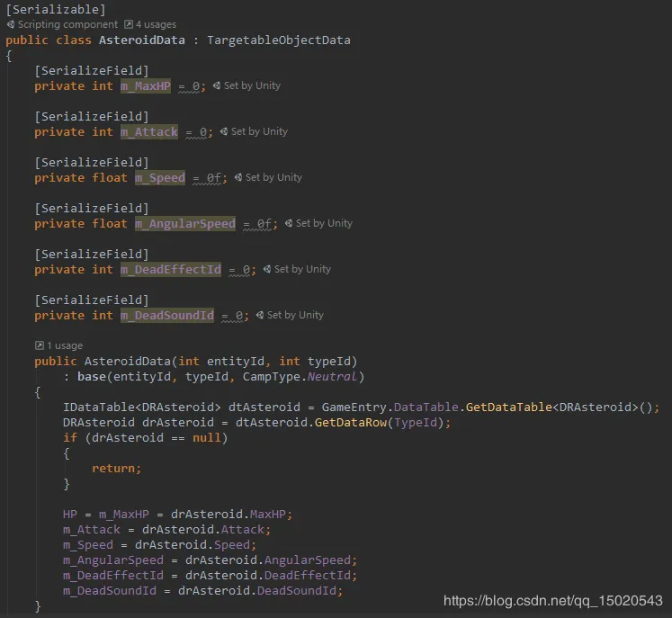Click the Unity icon on the m_Speed declaration line
Viewport: 672px width, 618px height.
[238, 177]
